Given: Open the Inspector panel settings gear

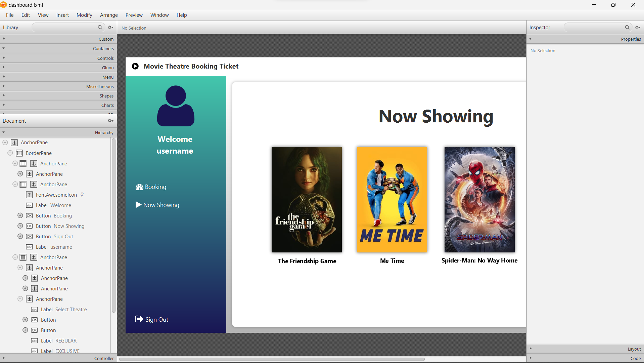Looking at the screenshot, I should tap(638, 27).
